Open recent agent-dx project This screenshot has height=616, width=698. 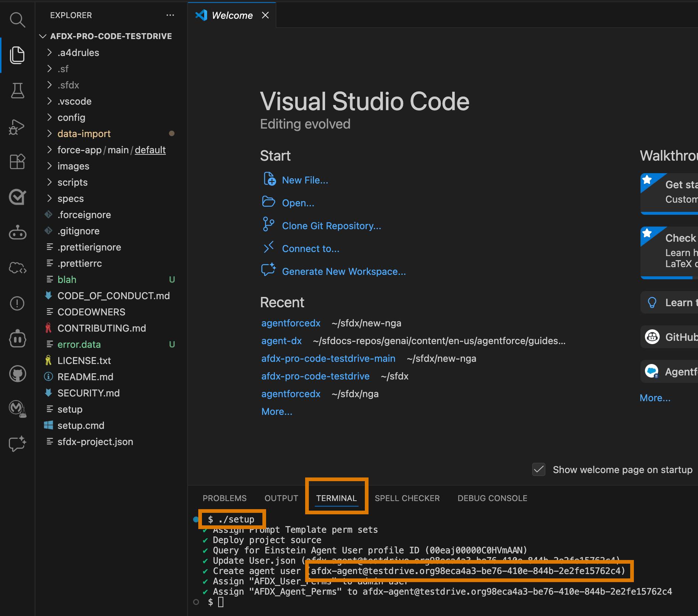282,341
